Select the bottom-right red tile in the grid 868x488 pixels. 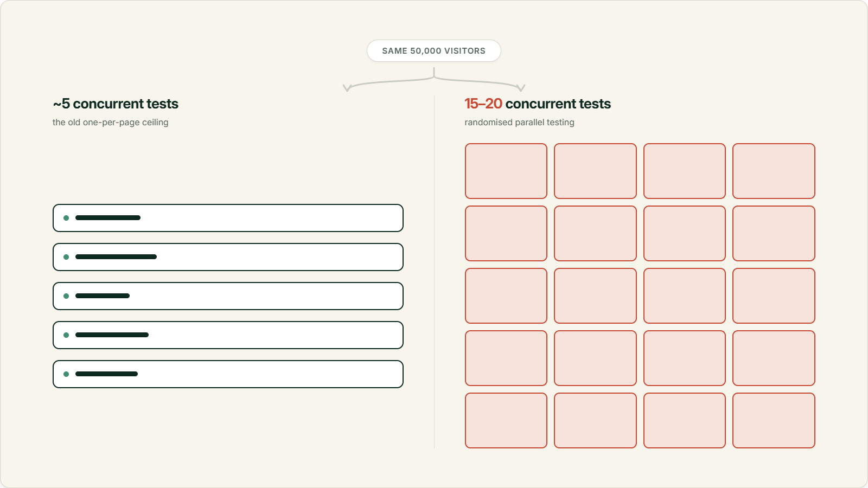[x=774, y=420]
